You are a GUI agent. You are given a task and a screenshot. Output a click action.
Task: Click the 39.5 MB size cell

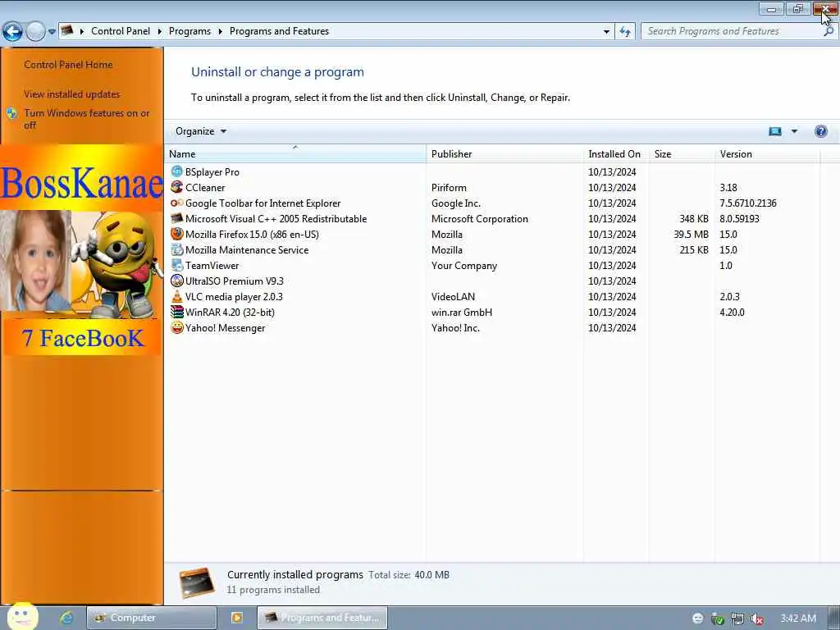691,234
